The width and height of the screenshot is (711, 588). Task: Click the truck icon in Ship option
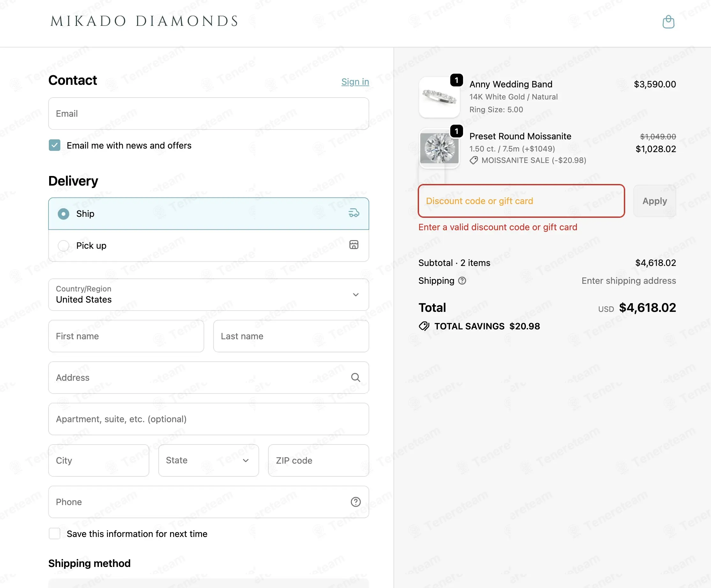click(354, 213)
